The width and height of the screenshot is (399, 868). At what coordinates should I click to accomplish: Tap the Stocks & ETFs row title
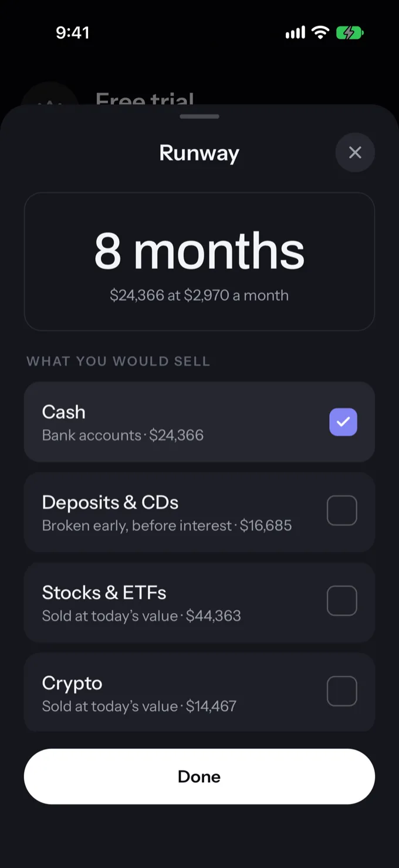click(104, 593)
